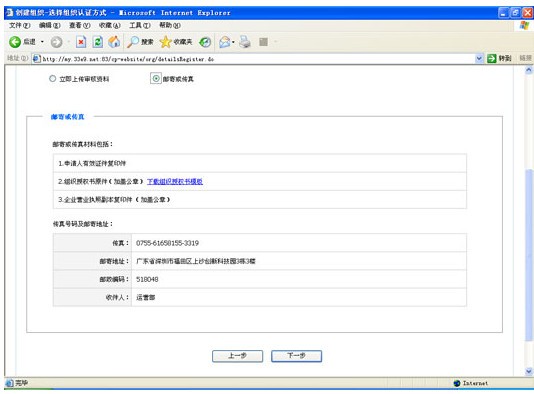Click the 运营部 recipient text
534x394 pixels.
(145, 297)
